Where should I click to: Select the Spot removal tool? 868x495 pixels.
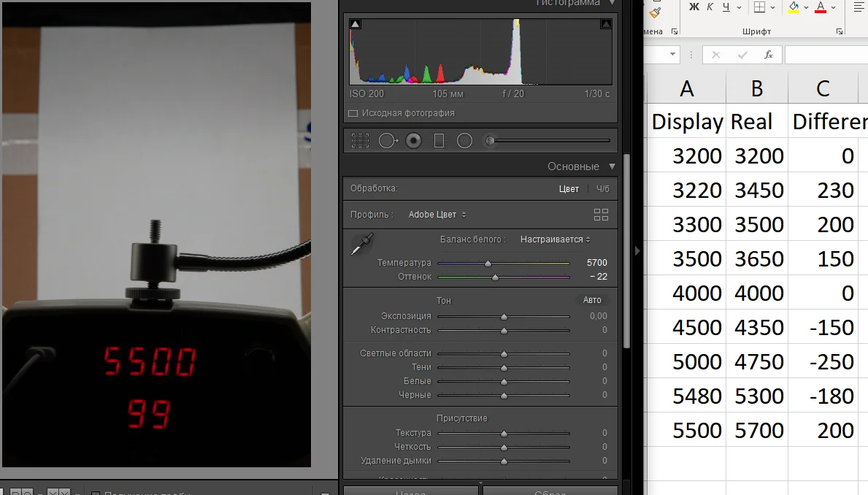388,141
